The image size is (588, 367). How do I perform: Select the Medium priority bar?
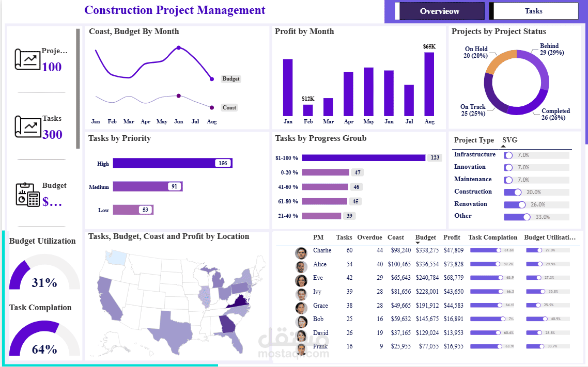(x=148, y=186)
